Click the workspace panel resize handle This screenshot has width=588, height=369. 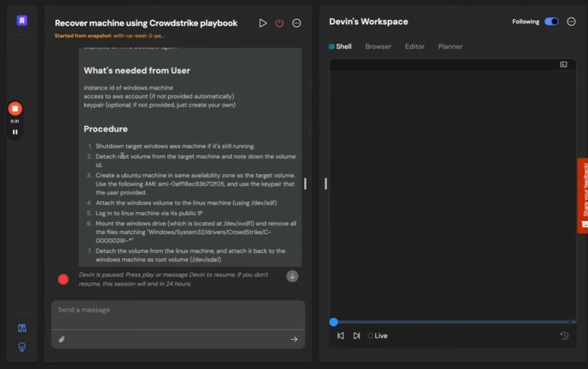[326, 184]
